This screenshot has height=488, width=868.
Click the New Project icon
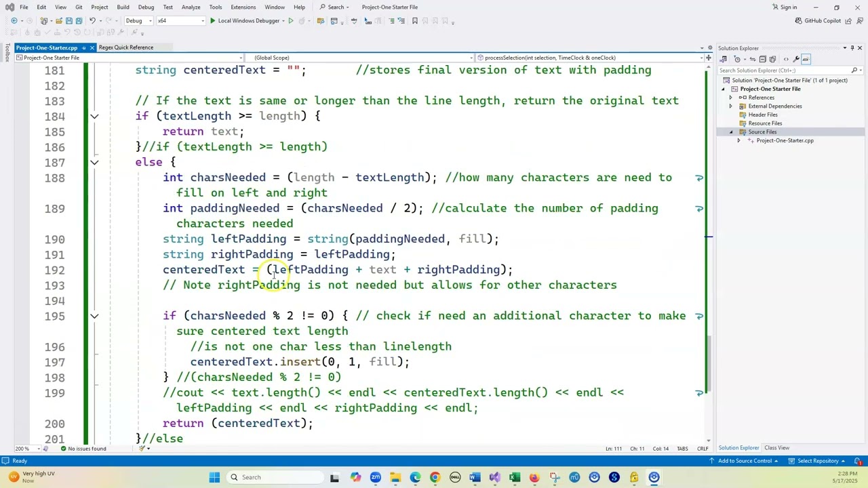pos(43,21)
